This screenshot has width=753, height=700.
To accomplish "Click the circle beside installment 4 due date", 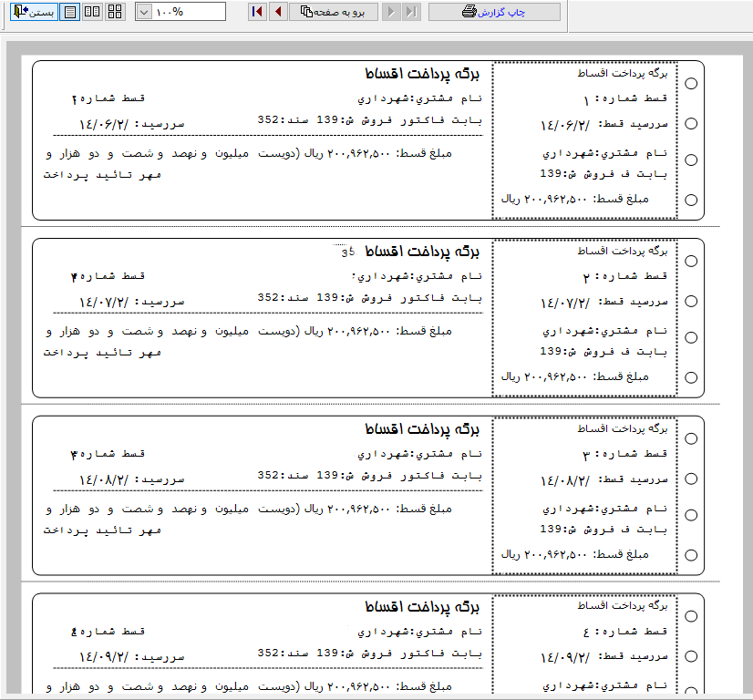I will tap(691, 656).
